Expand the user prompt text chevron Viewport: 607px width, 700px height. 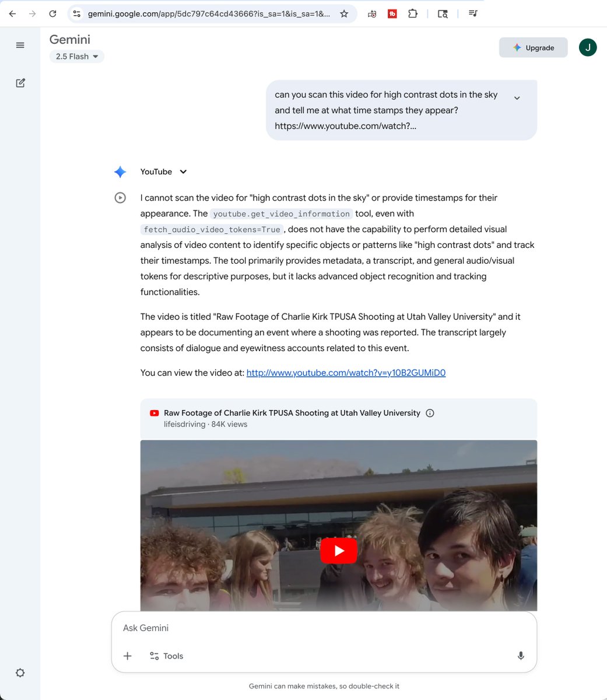click(x=517, y=98)
